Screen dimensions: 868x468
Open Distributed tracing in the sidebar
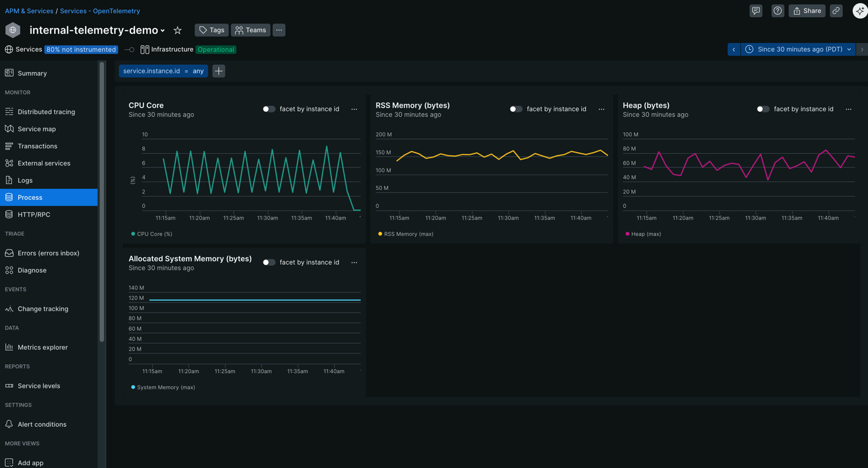click(x=46, y=112)
